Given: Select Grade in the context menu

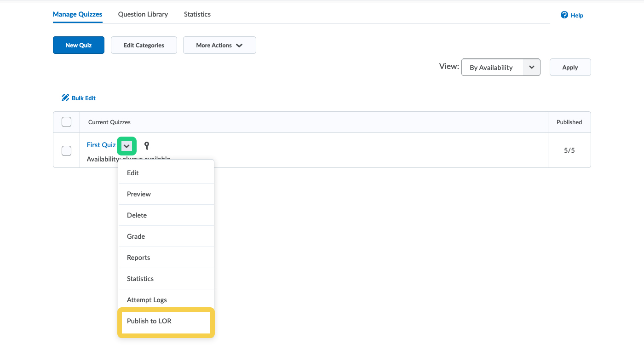Looking at the screenshot, I should click(x=136, y=236).
